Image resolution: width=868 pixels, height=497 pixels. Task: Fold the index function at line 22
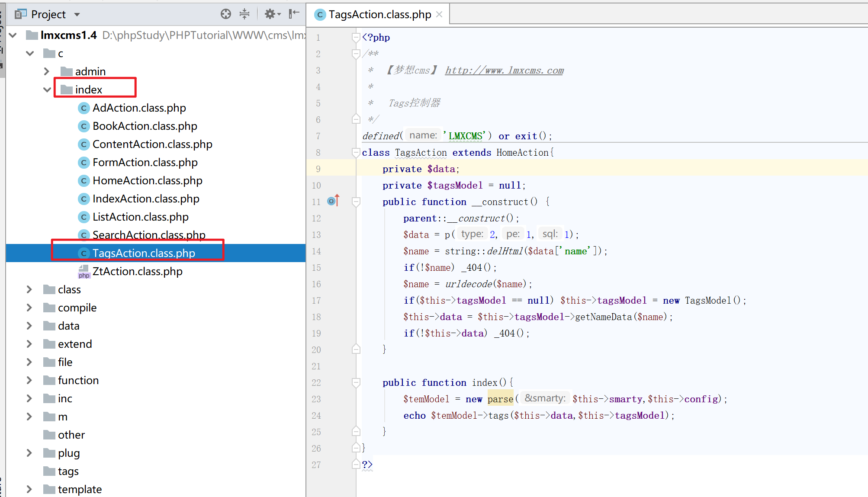click(356, 383)
